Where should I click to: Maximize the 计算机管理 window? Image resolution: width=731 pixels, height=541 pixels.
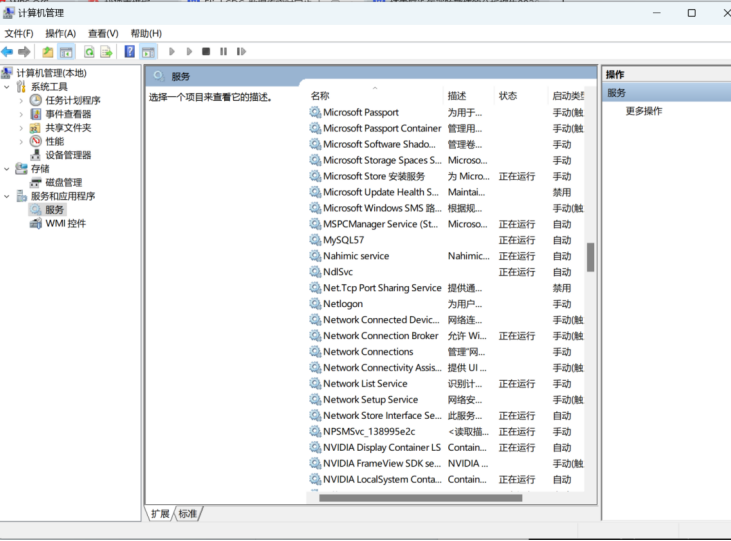tap(692, 13)
